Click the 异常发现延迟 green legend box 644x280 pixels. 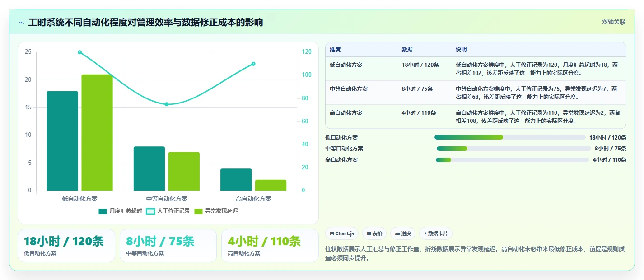pos(199,211)
